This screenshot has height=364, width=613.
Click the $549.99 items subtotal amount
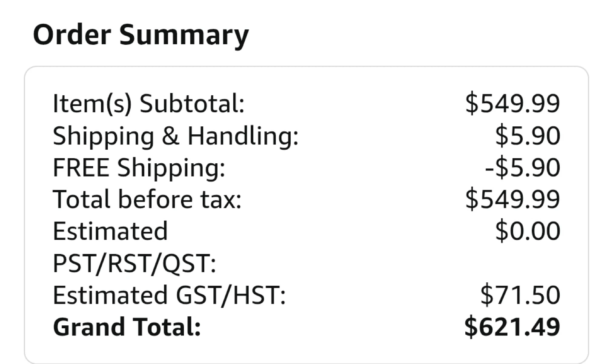click(x=513, y=103)
